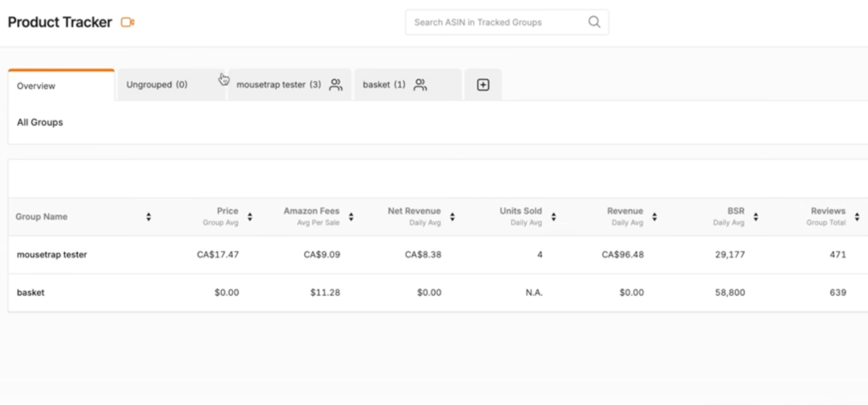
Task: Sort by Reviews column arrows
Action: click(x=857, y=217)
